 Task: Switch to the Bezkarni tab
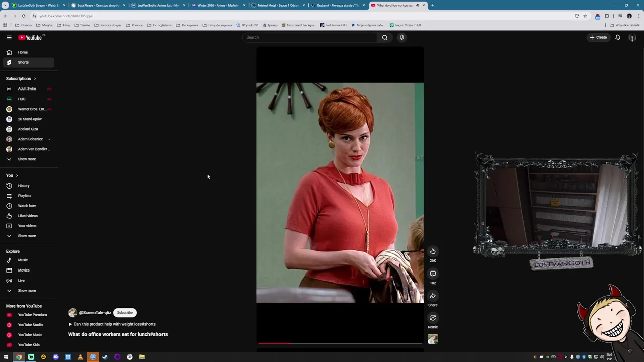click(338, 5)
